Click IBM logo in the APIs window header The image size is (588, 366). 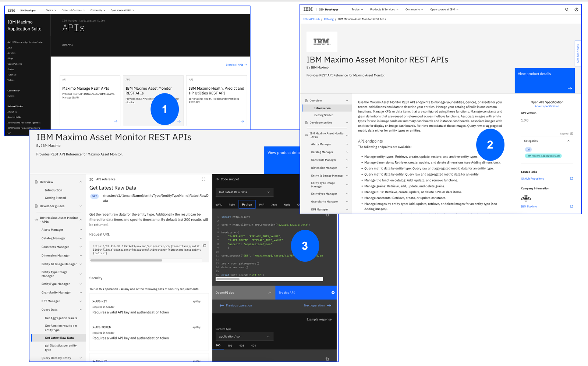coord(11,10)
